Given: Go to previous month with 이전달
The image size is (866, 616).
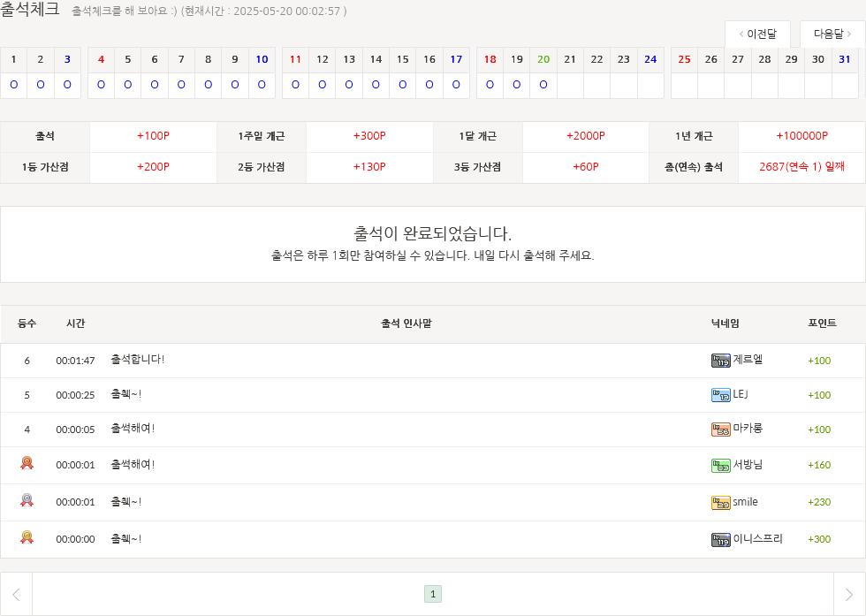Looking at the screenshot, I should [x=757, y=34].
